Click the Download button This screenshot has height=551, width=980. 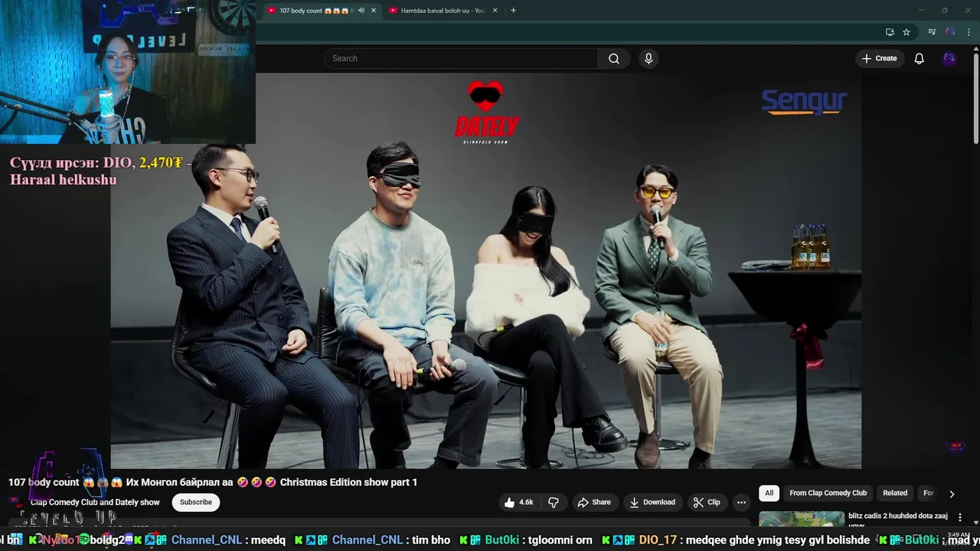652,502
